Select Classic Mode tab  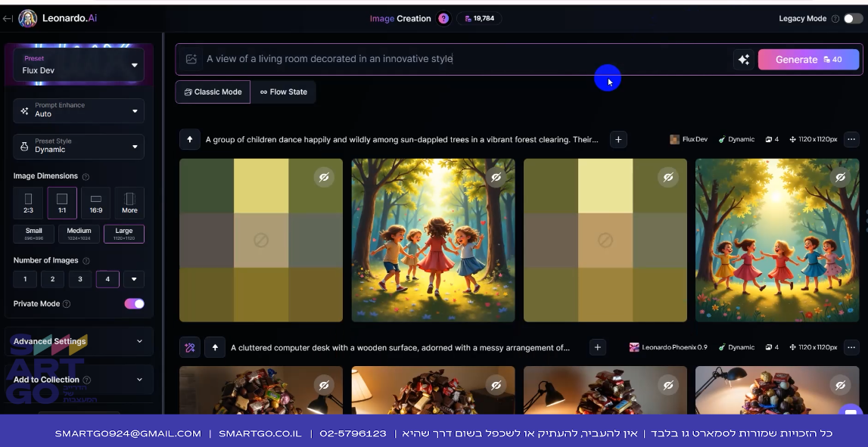coord(213,92)
